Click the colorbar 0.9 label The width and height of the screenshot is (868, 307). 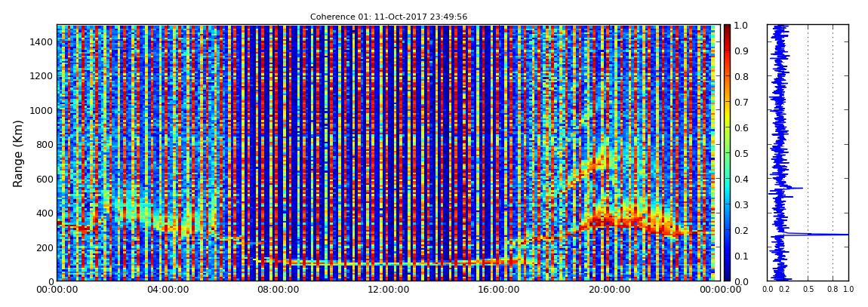741,51
